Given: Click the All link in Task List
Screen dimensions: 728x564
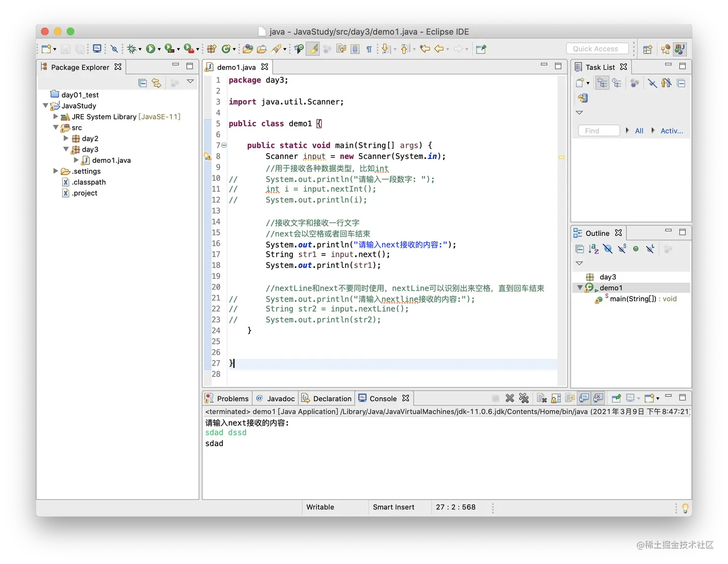Looking at the screenshot, I should tap(639, 131).
